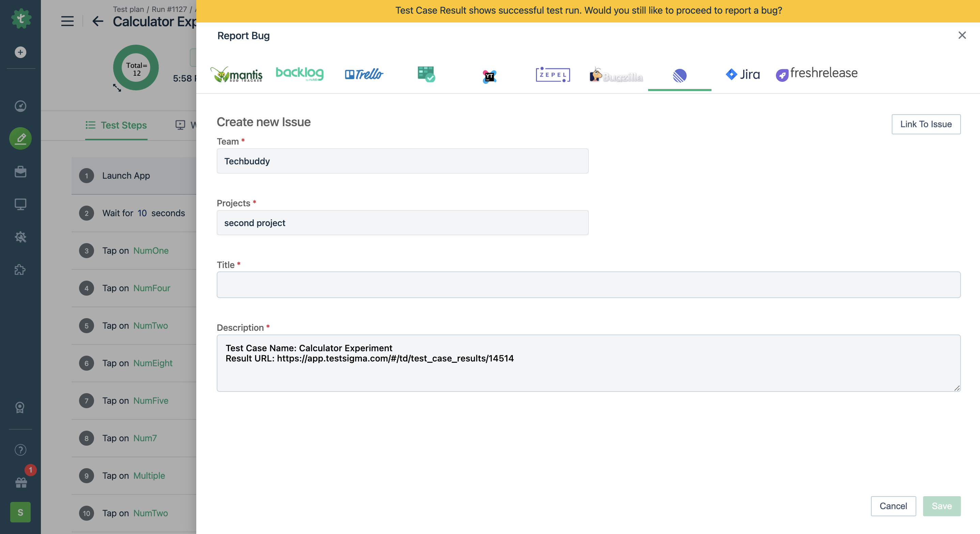The height and width of the screenshot is (534, 980).
Task: Click the Total=12 donut chart
Action: (x=136, y=68)
